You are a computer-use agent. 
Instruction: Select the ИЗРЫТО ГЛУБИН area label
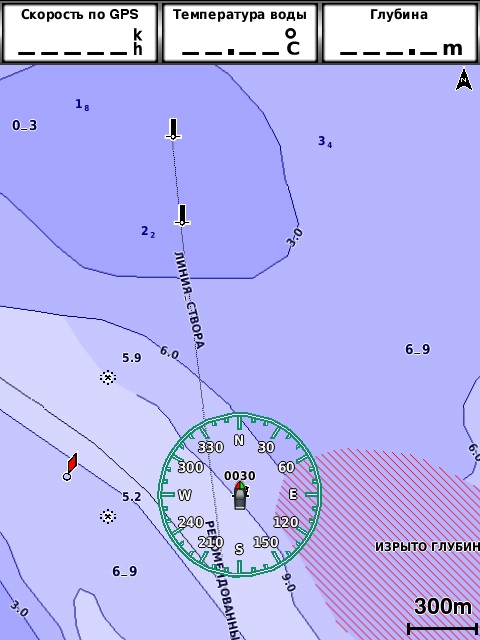coord(427,547)
